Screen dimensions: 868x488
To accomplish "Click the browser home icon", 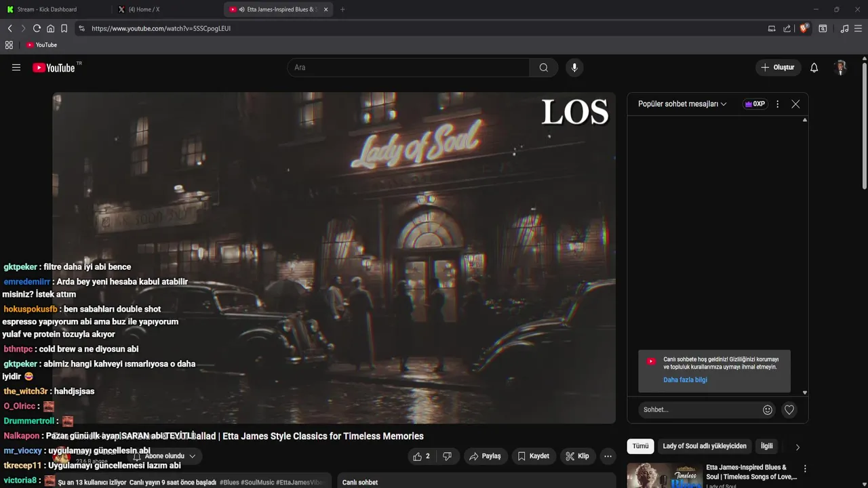I will (50, 28).
